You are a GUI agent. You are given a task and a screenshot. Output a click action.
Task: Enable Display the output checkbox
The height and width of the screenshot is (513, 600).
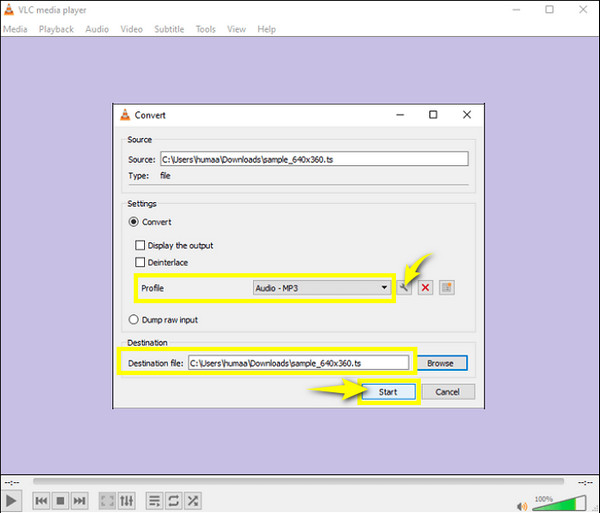tap(140, 245)
